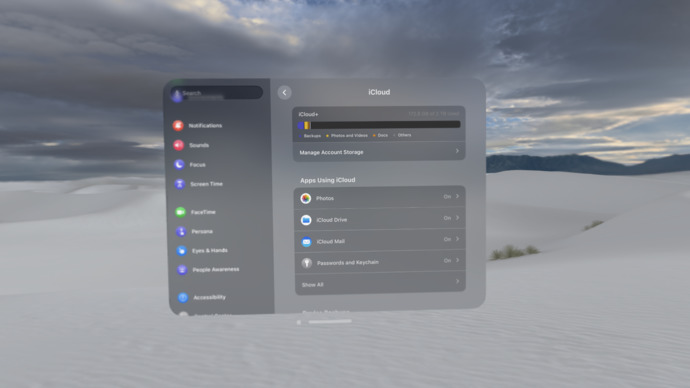
Task: Expand the Show All chevron
Action: [x=458, y=282]
